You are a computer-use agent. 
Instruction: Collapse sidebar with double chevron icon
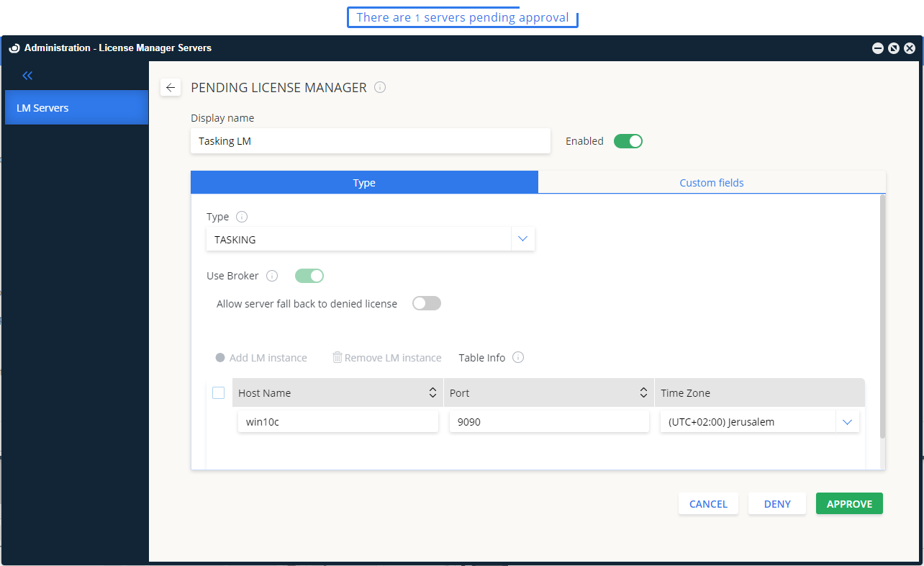click(27, 76)
